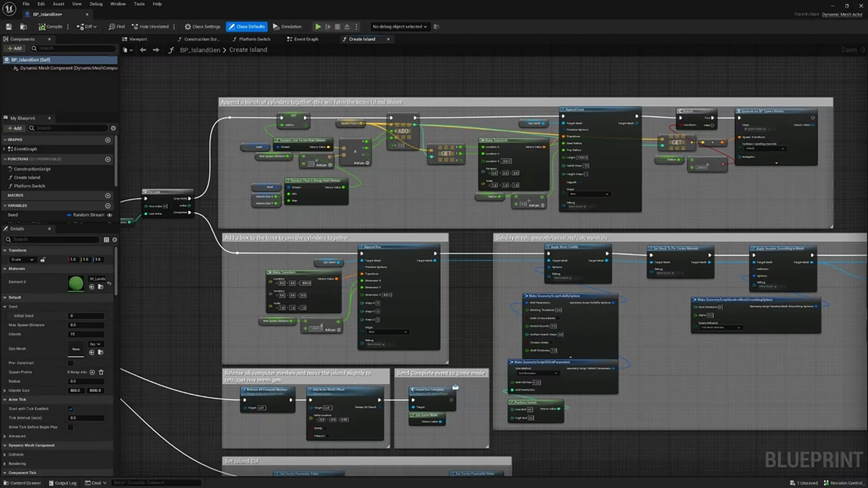This screenshot has width=868, height=488.
Task: Disable Start with Tick Enabled
Action: click(71, 408)
